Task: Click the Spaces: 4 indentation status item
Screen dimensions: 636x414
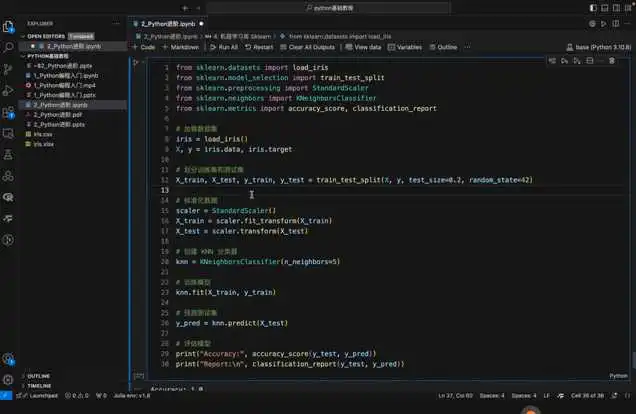Action: [x=490, y=395]
